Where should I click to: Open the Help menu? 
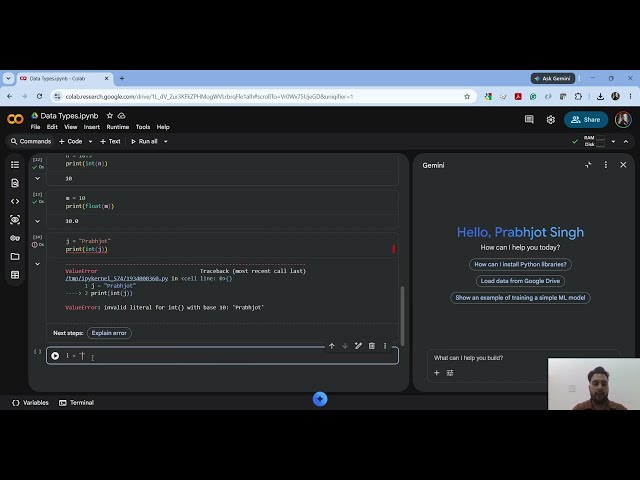163,127
